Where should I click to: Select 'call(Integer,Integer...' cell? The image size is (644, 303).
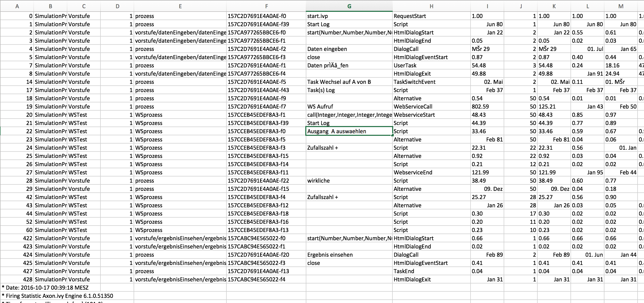point(349,115)
